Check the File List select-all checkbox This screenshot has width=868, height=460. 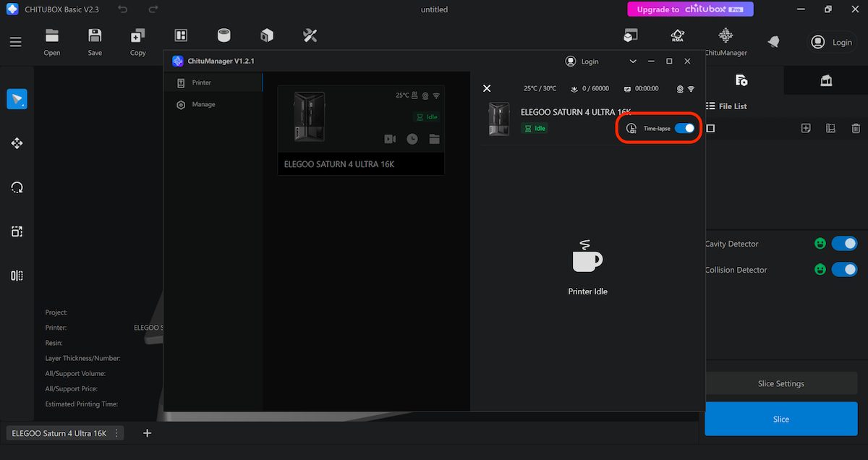pos(710,128)
